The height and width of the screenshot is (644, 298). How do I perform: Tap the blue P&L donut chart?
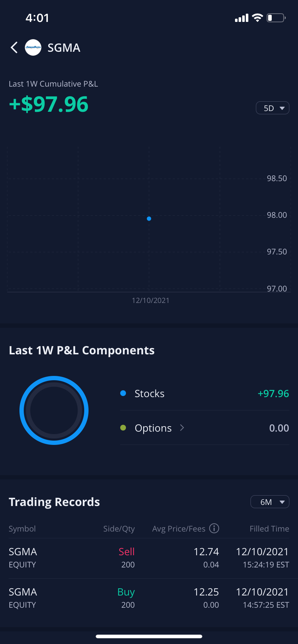pyautogui.click(x=54, y=410)
